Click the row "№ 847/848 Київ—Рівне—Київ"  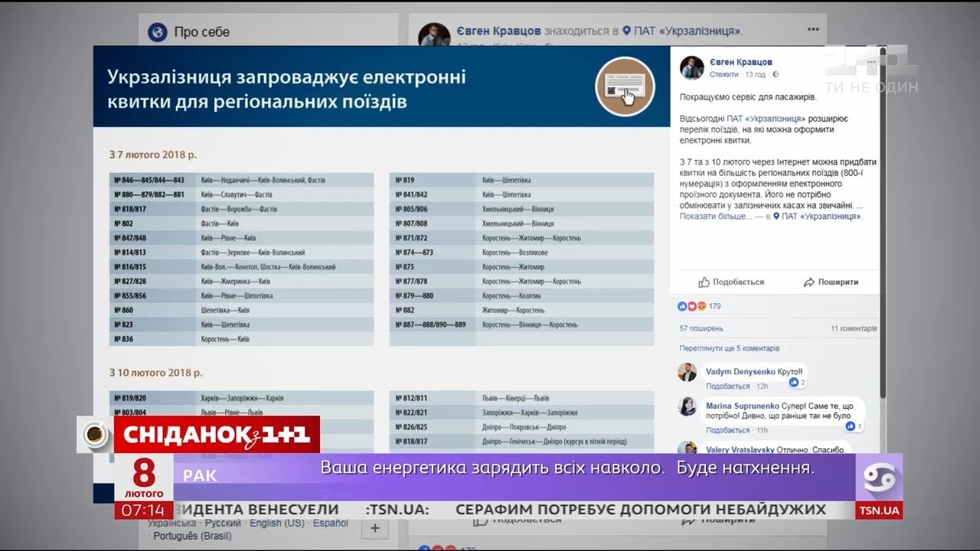[x=241, y=238]
